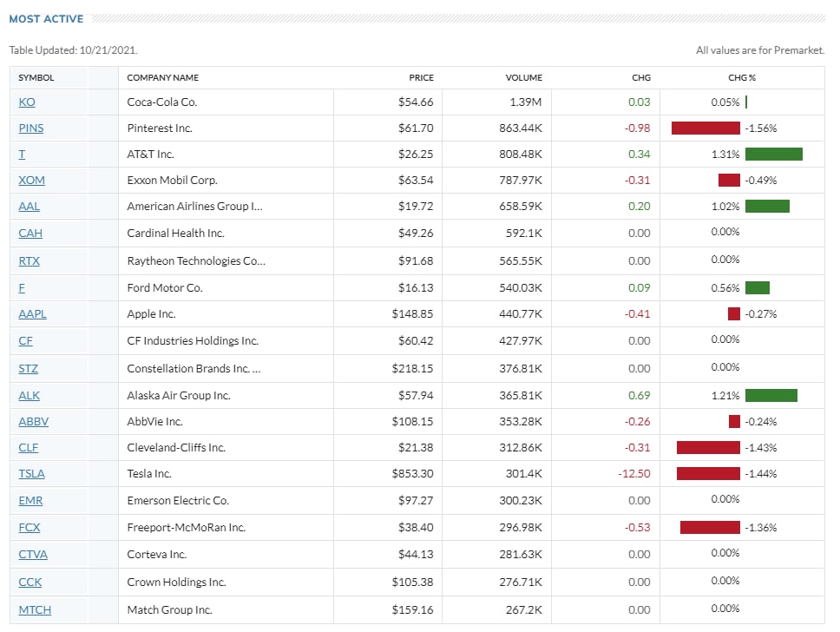The height and width of the screenshot is (632, 840).
Task: Click the CHG column header
Action: pyautogui.click(x=641, y=78)
